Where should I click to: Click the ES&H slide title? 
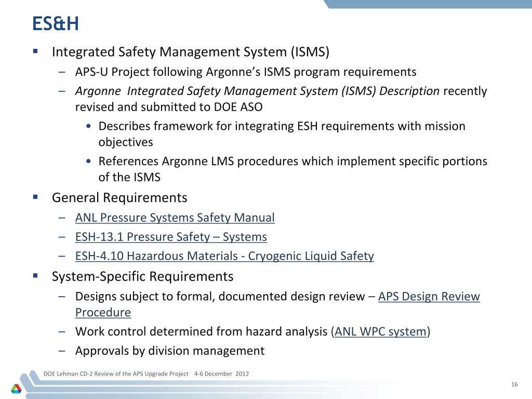55,24
